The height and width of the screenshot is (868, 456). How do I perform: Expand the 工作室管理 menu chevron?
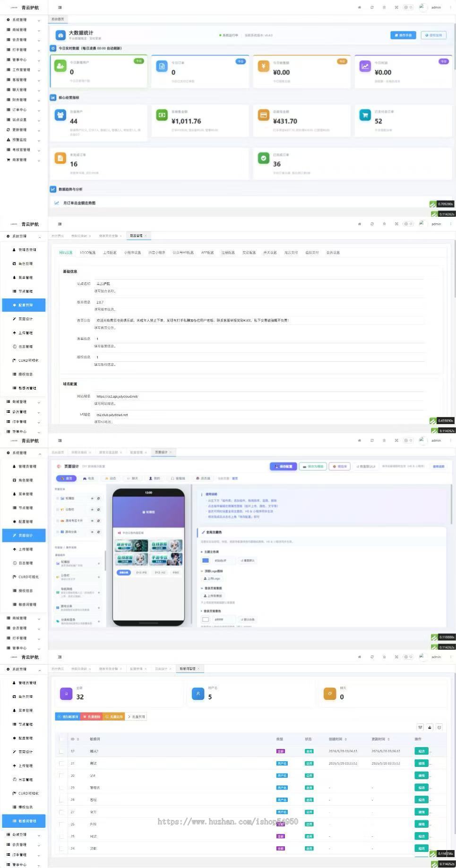click(x=39, y=70)
